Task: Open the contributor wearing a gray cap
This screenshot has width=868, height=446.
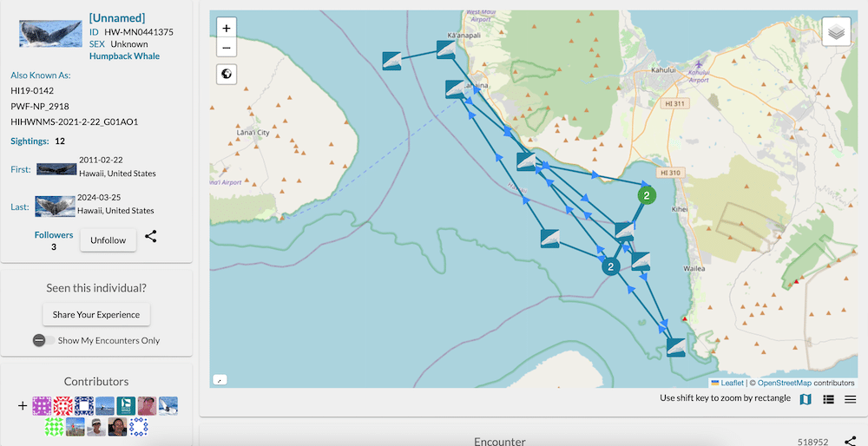Action: point(96,427)
